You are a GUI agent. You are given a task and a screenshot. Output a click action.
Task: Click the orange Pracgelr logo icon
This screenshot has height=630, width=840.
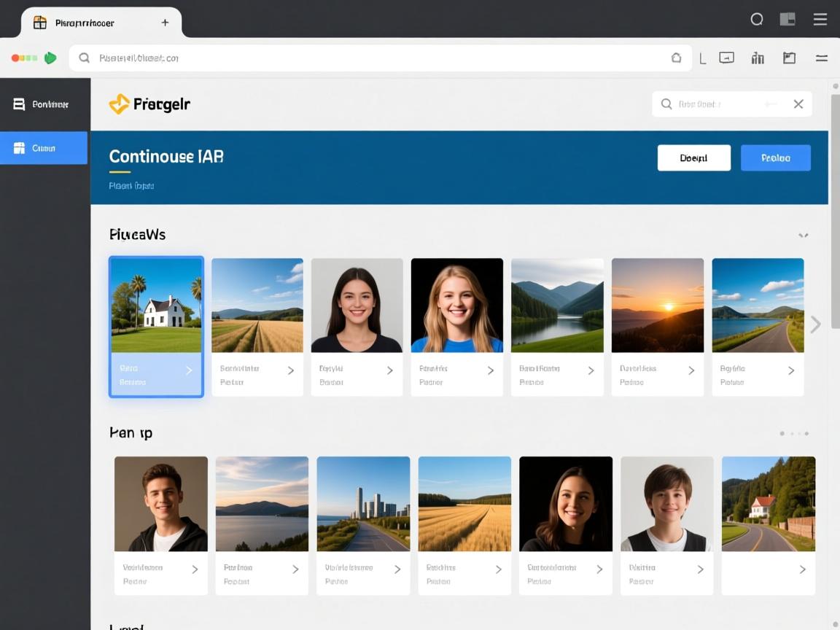click(x=119, y=104)
